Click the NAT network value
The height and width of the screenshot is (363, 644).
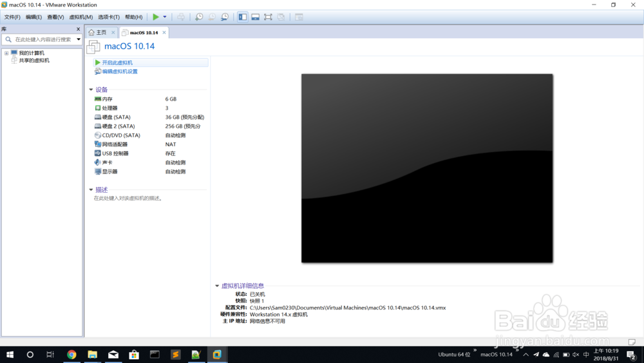point(171,144)
